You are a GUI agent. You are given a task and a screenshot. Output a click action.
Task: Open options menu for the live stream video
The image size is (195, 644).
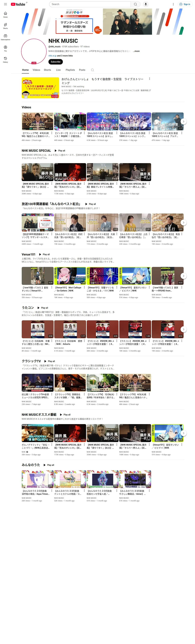[x=149, y=79]
